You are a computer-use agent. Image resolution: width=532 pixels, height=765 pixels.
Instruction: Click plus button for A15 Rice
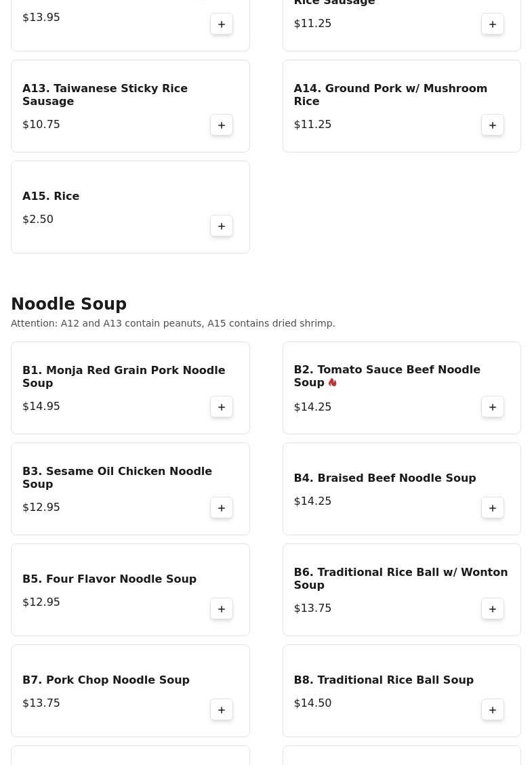222,226
